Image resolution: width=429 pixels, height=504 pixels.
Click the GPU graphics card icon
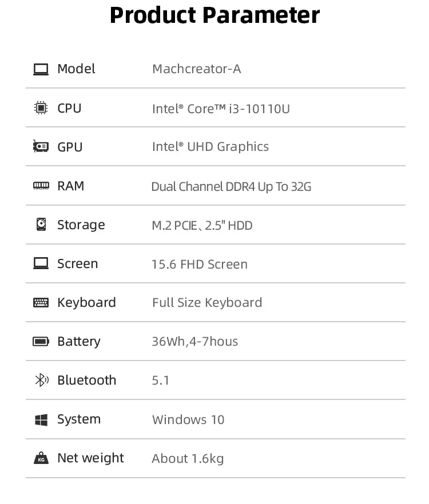41,147
